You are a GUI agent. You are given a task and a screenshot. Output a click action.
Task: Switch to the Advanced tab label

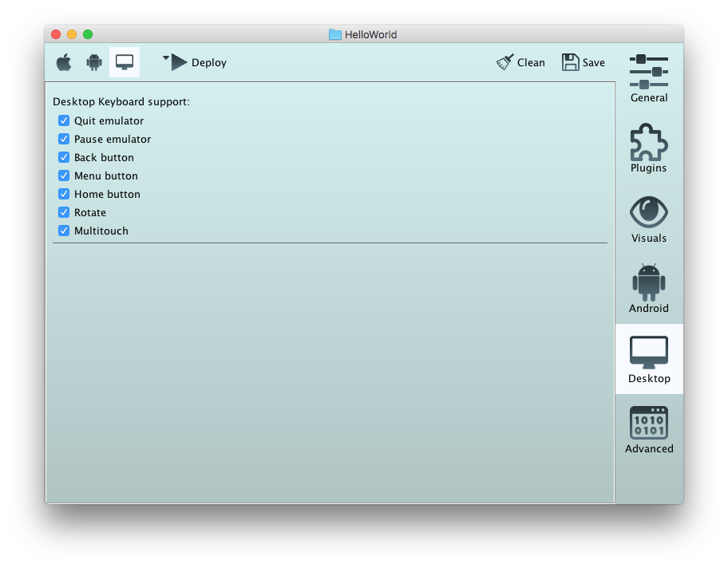[649, 449]
